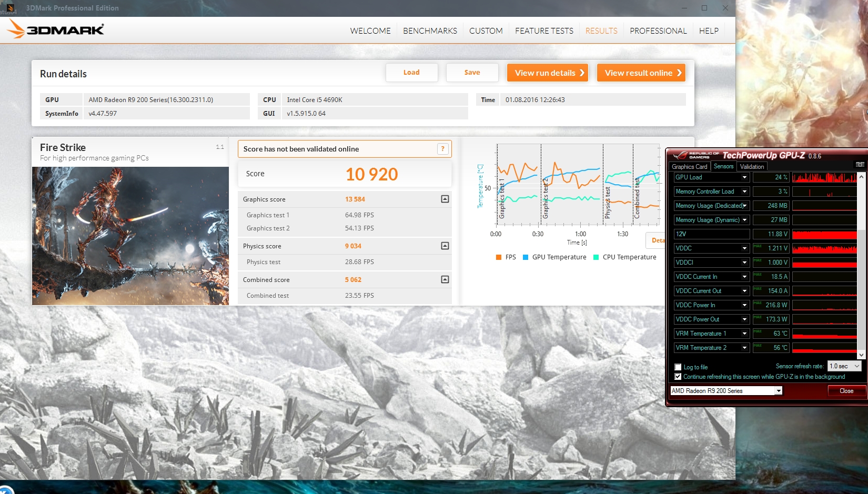Open the VDDC Current Out dropdown
868x494 pixels.
744,291
